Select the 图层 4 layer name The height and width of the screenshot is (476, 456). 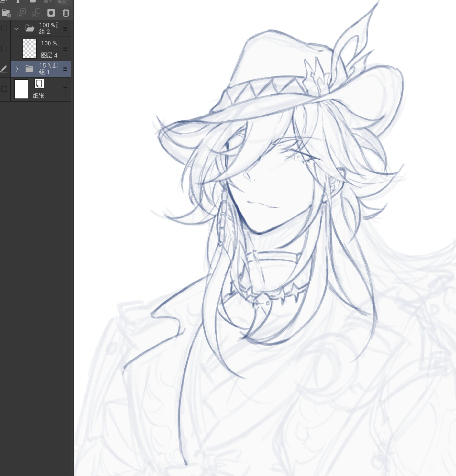(x=49, y=55)
